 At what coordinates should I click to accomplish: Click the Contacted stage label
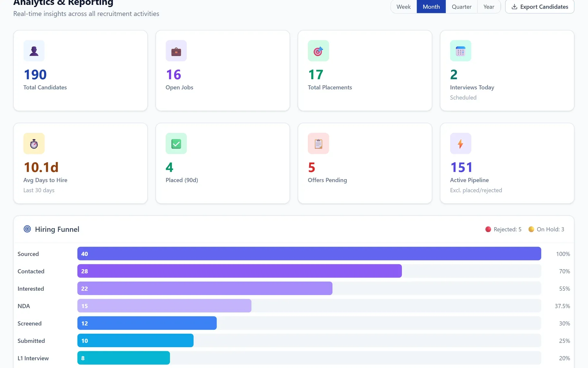(31, 271)
